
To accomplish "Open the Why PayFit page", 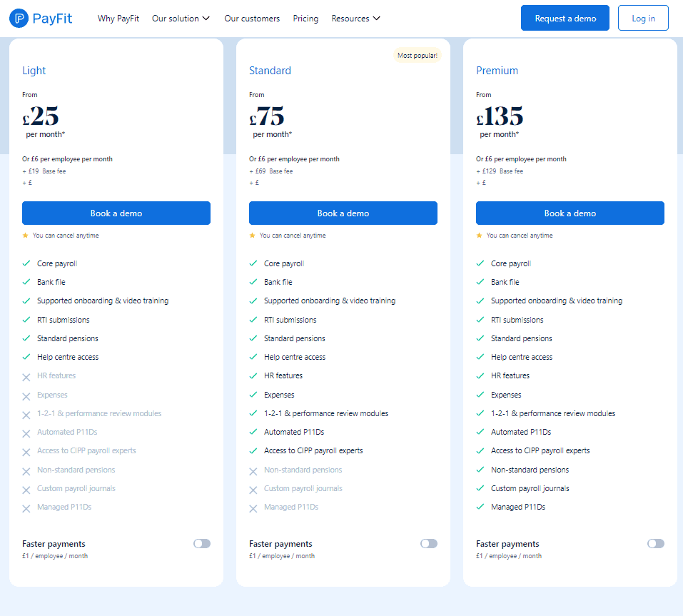I will click(x=118, y=19).
